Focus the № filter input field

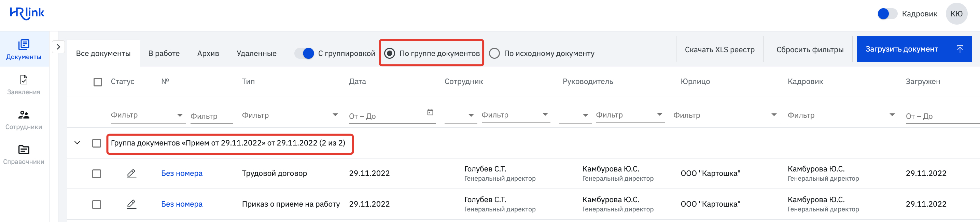[x=211, y=116]
